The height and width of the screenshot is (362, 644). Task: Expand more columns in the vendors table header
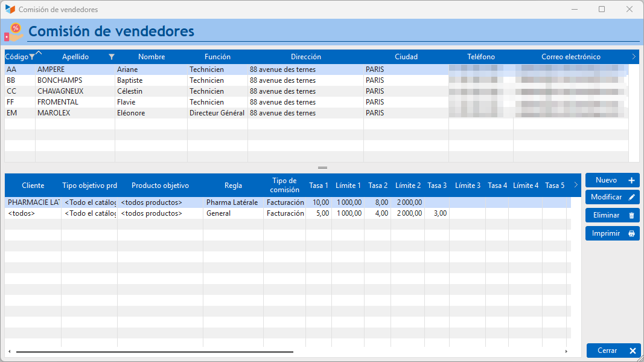(634, 57)
